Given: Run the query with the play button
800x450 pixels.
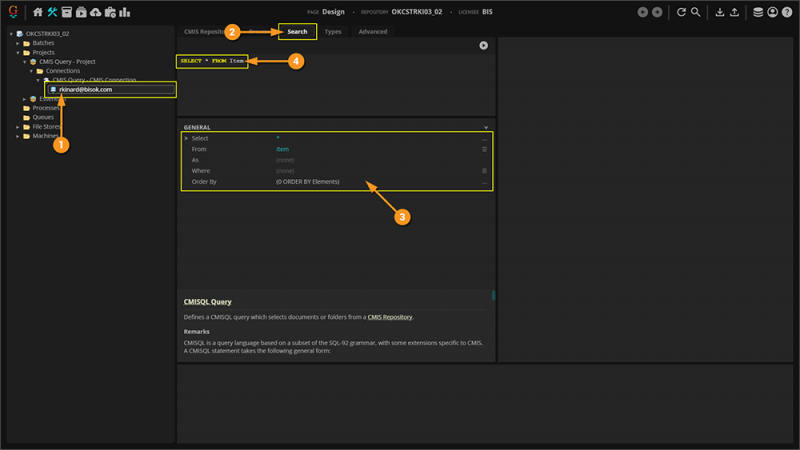Looking at the screenshot, I should pyautogui.click(x=484, y=45).
